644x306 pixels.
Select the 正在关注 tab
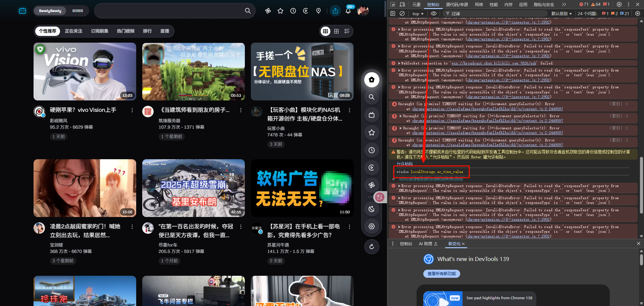(x=73, y=31)
